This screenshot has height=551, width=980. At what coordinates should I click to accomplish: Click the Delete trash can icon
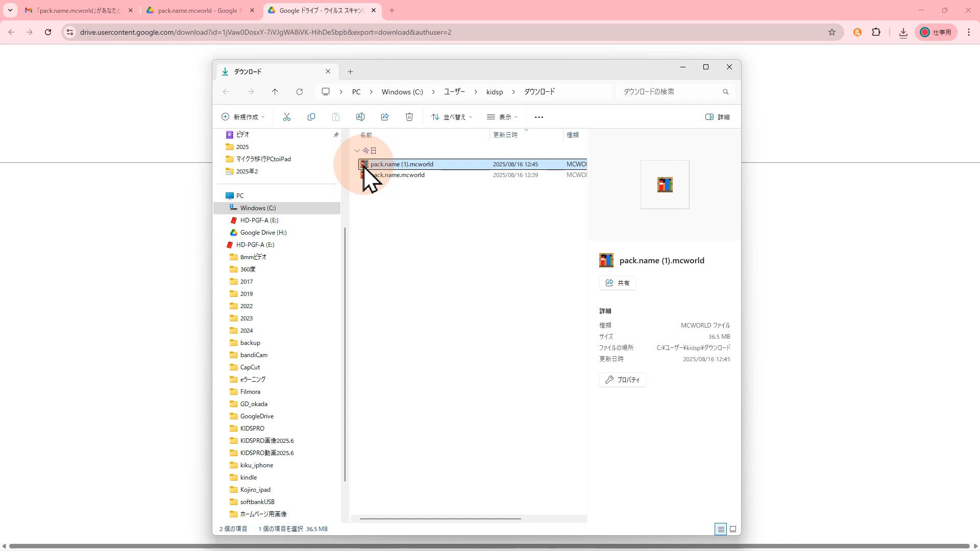pos(409,117)
